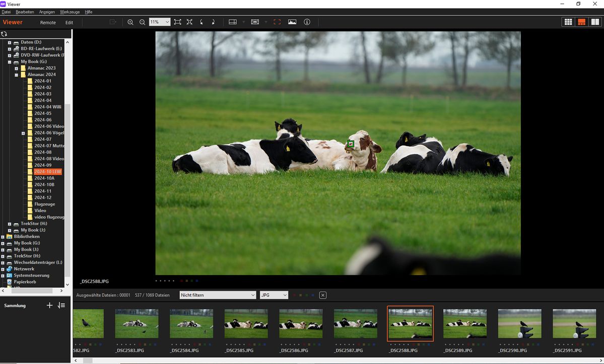Fit the image to the window
Image resolution: width=604 pixels, height=364 pixels.
tap(177, 22)
